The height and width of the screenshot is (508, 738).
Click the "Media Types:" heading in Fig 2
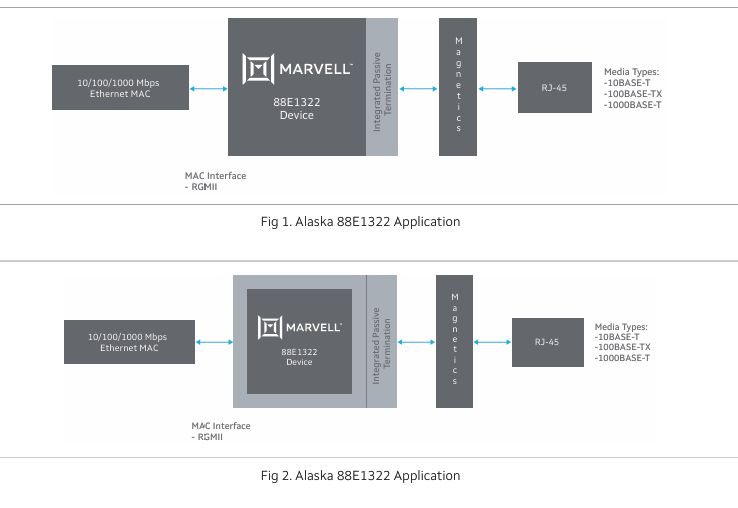click(x=621, y=326)
